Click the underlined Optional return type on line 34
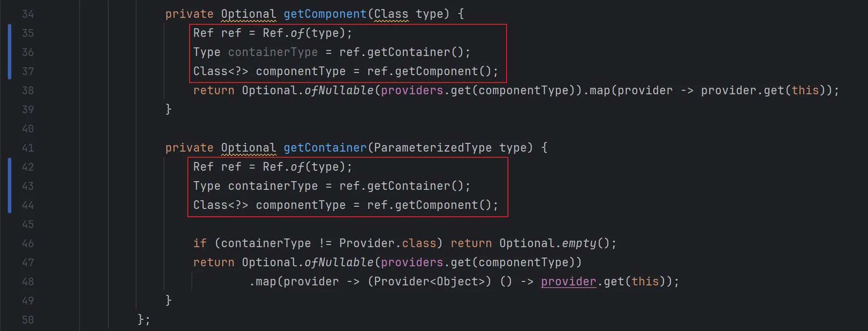 click(248, 14)
